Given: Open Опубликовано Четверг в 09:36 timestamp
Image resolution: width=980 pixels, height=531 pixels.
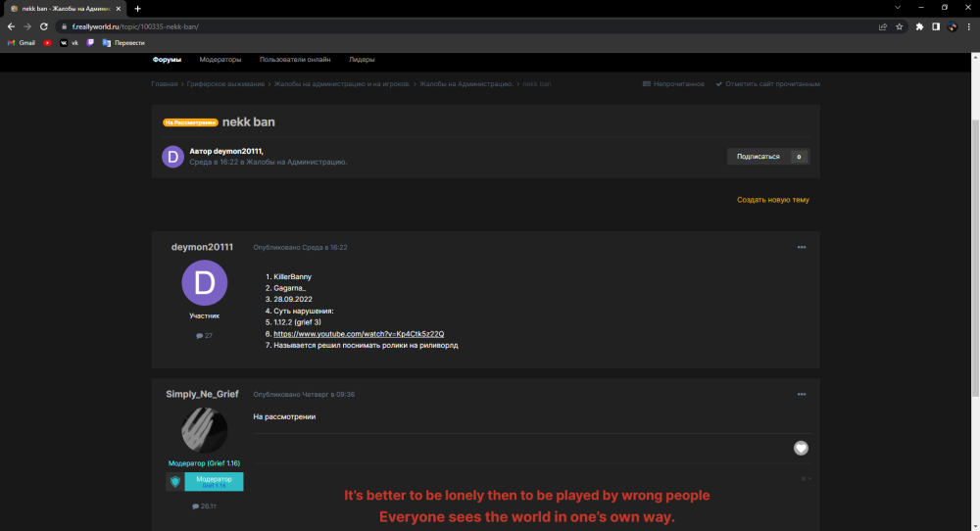Looking at the screenshot, I should point(304,395).
